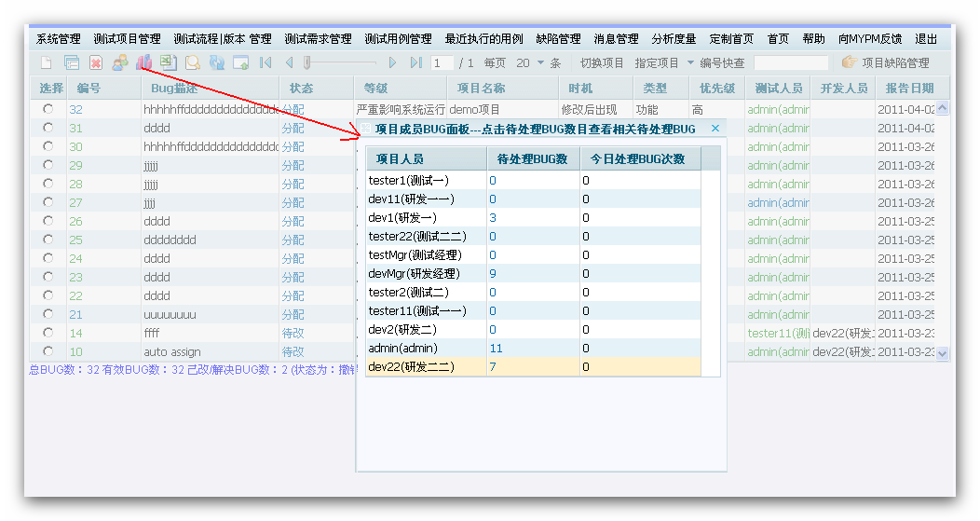Click pending bug count 11 for admin(admin)
The image size is (980, 521).
(497, 348)
